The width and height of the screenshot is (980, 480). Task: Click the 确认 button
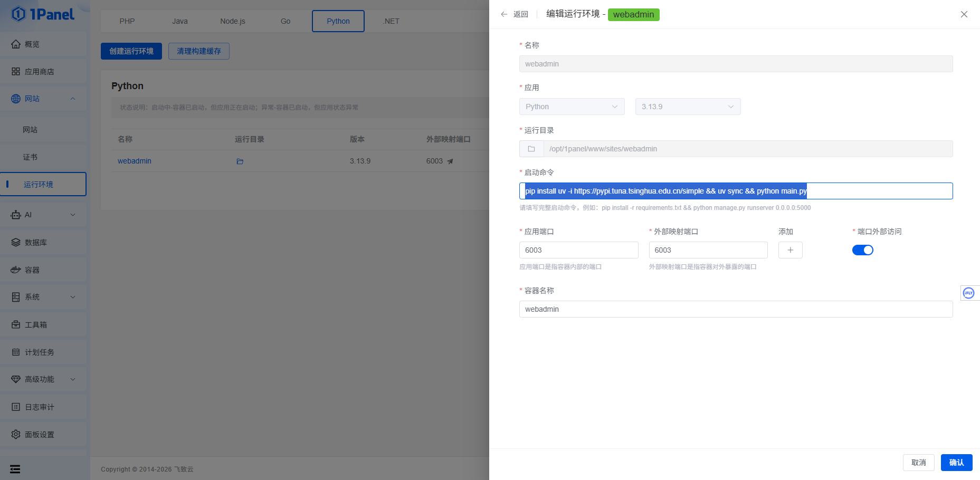tap(956, 463)
